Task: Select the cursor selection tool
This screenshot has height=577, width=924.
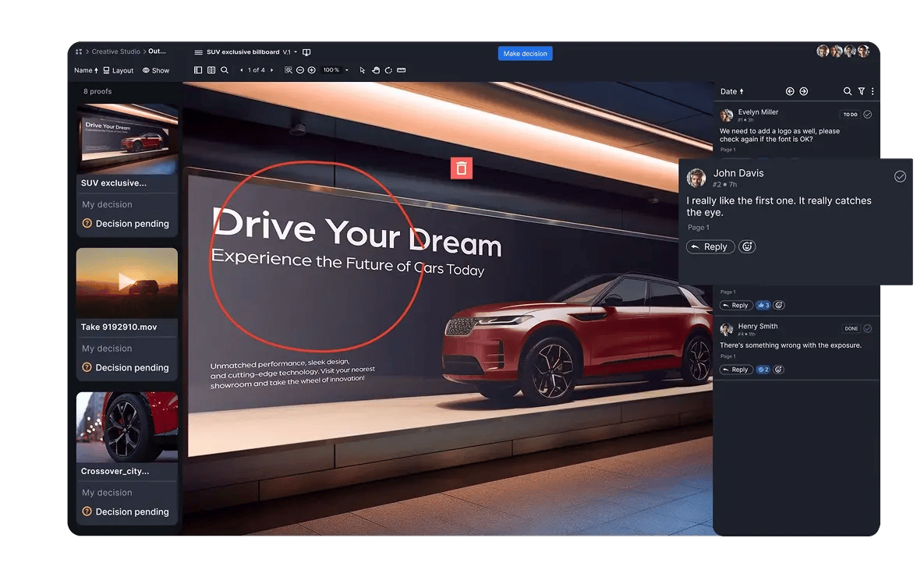Action: coord(363,70)
